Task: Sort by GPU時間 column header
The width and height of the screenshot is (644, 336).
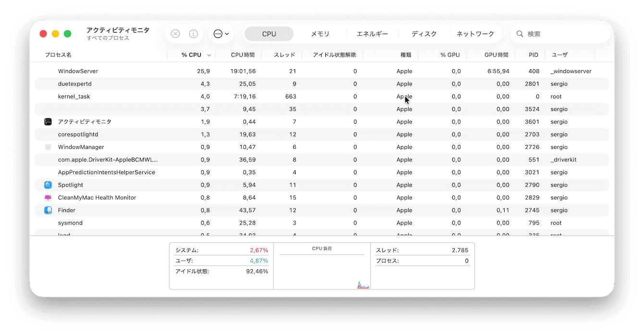Action: click(x=496, y=55)
